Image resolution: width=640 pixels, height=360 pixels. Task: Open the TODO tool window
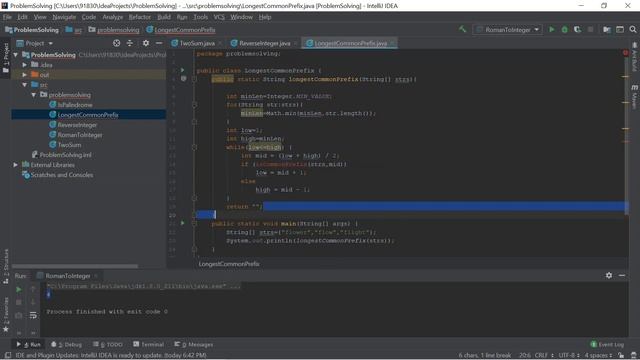click(x=108, y=344)
